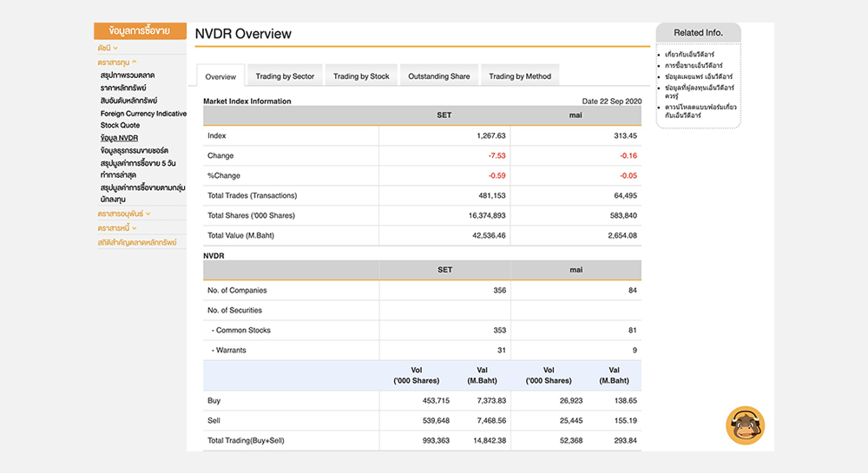
Task: Open the สิบอันดับหลักทรัพย์ link
Action: click(128, 100)
